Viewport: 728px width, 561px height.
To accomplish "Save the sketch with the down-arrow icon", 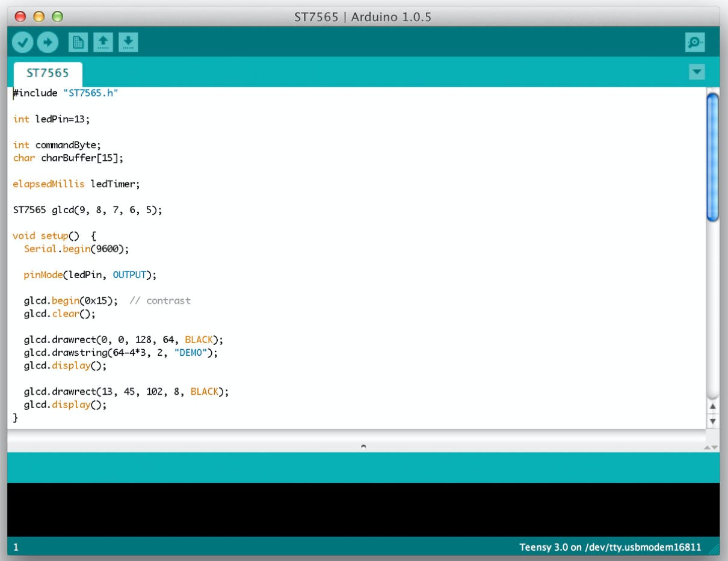I will pos(128,42).
